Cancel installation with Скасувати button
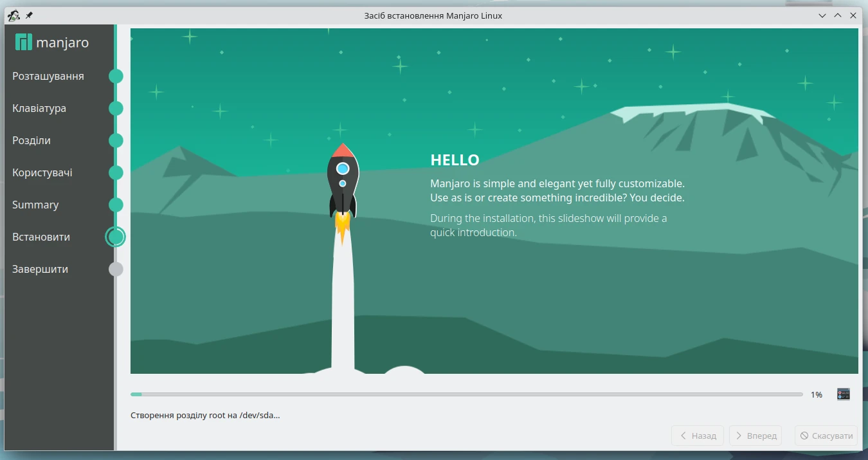Viewport: 868px width, 460px height. click(x=826, y=436)
